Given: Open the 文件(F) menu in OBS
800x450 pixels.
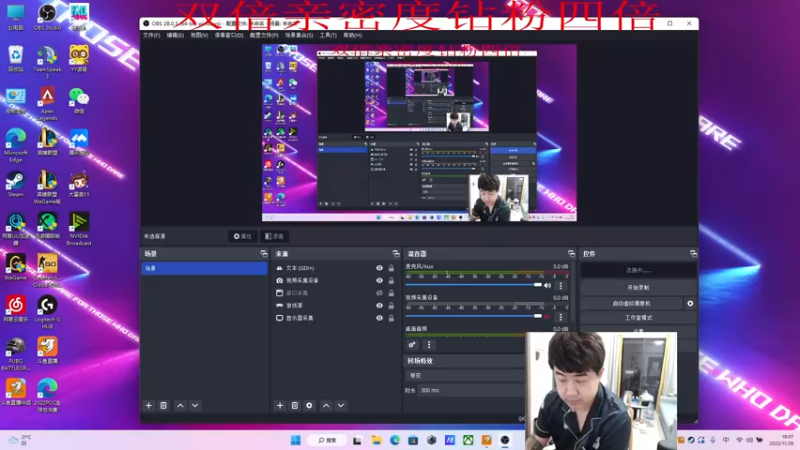Looking at the screenshot, I should (x=152, y=35).
